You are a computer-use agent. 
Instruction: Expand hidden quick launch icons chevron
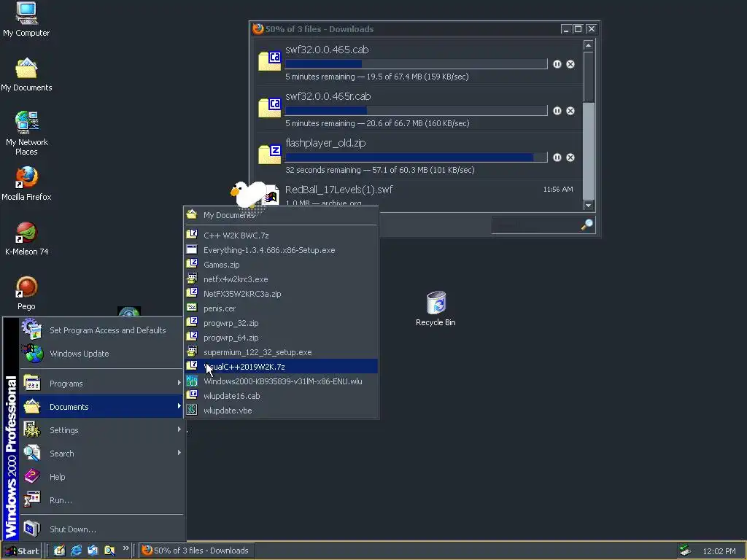(x=125, y=548)
